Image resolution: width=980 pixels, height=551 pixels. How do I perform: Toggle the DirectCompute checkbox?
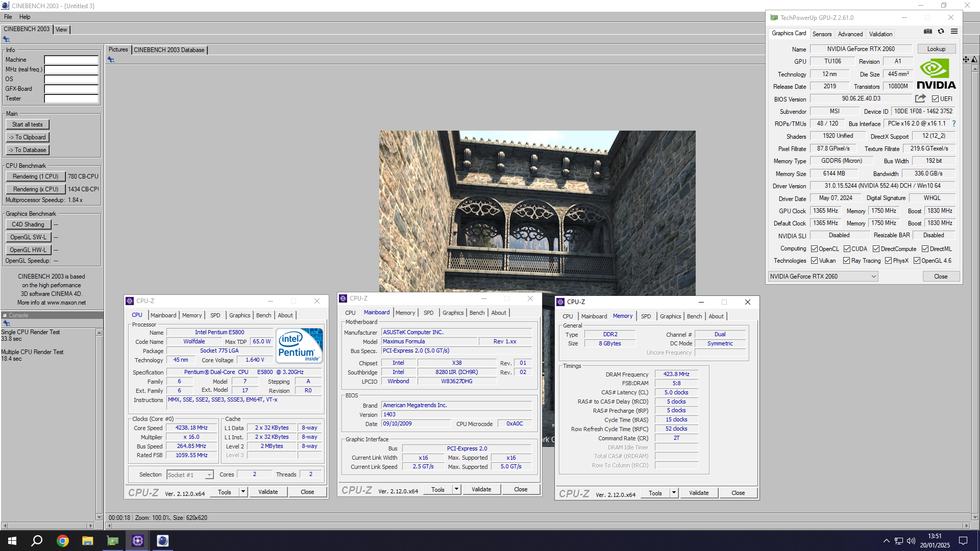[876, 249]
